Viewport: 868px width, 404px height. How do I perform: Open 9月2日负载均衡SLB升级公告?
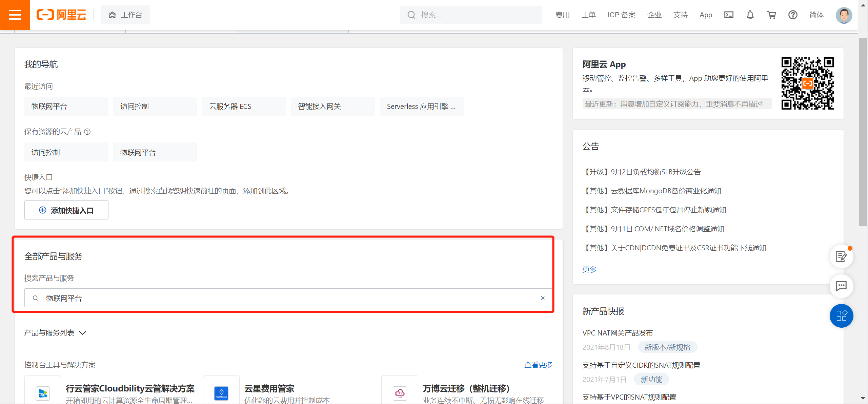[641, 172]
